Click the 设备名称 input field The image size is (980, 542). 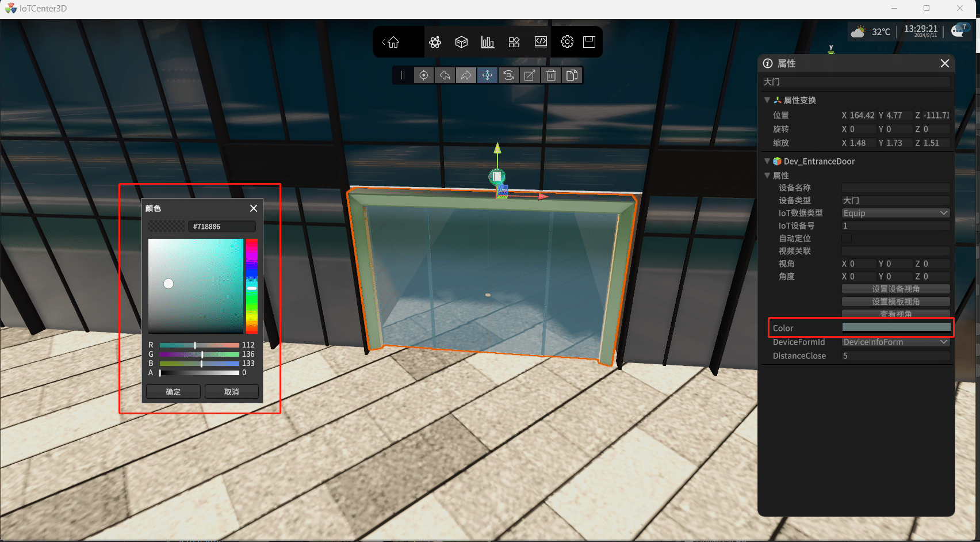(895, 188)
